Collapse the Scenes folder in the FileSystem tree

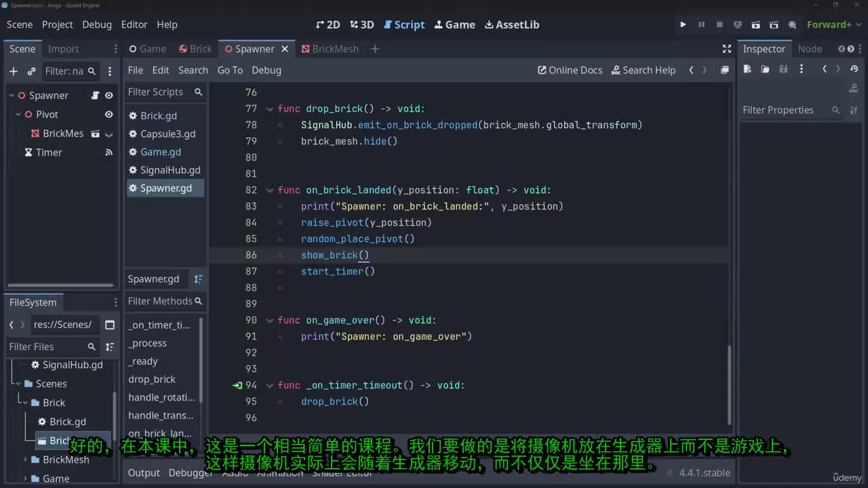click(x=18, y=384)
